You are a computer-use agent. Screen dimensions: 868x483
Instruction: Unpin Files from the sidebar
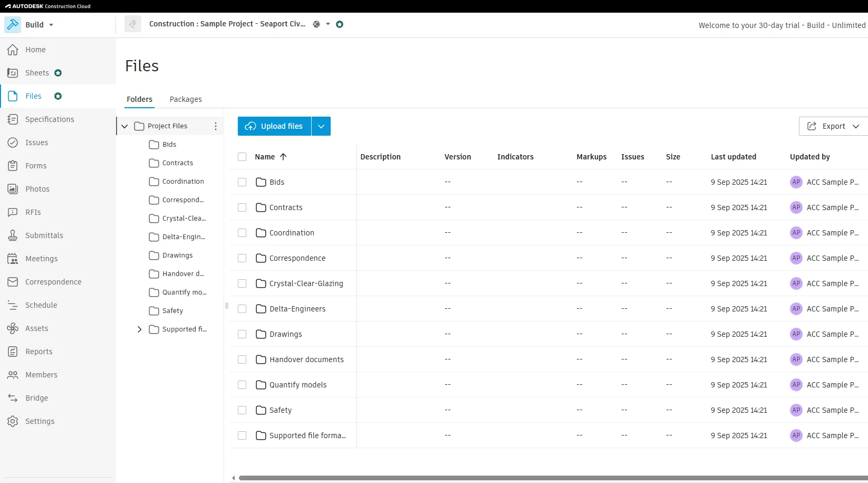[58, 96]
